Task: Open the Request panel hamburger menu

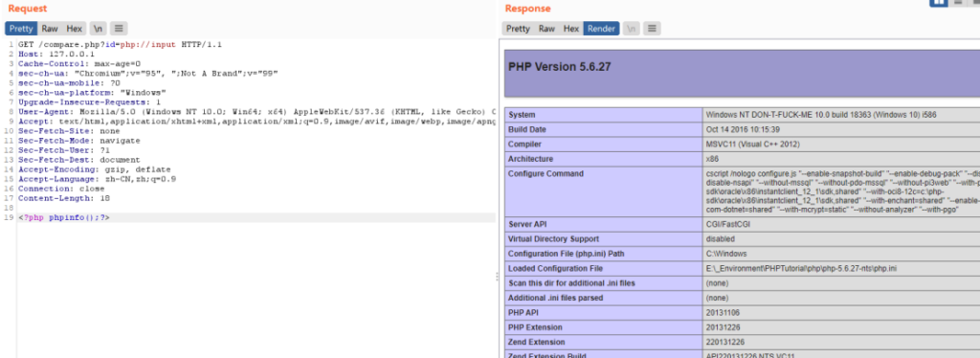Action: 119,29
